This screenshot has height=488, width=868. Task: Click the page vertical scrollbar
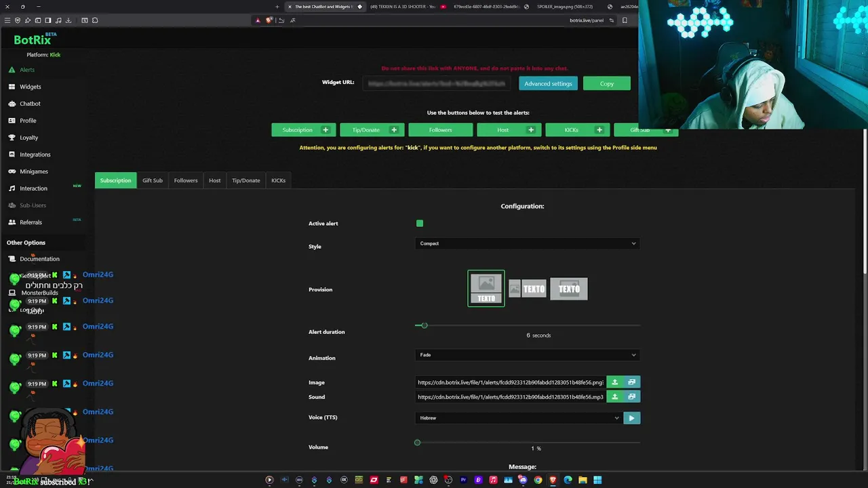point(865,202)
